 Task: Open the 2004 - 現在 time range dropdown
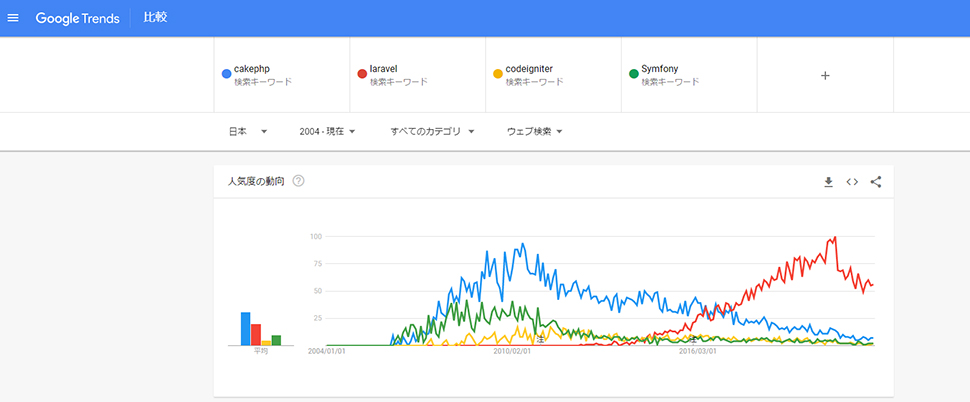point(327,131)
